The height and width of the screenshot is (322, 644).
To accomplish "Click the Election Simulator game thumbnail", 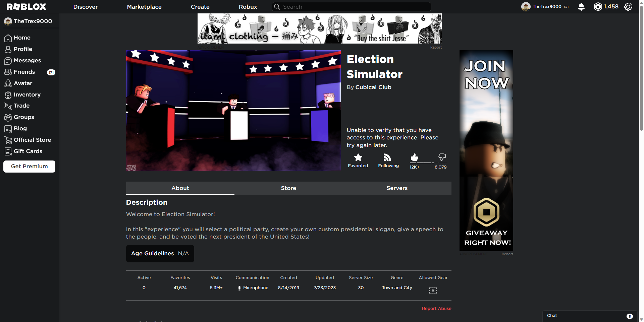I will 233,111.
